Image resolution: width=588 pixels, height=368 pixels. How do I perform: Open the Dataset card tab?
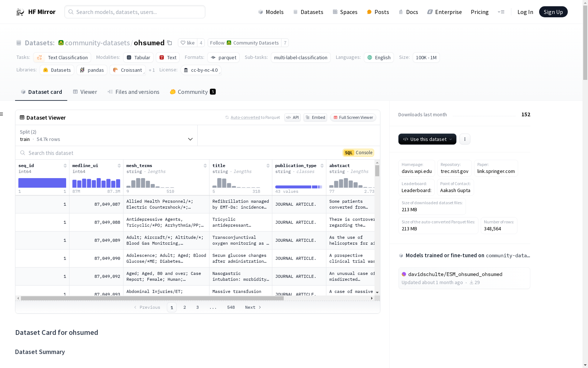click(41, 92)
